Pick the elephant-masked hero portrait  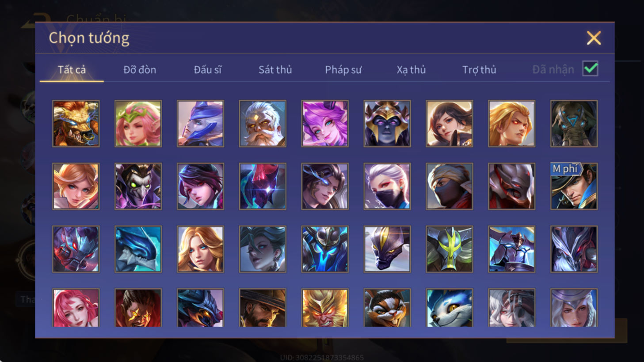pyautogui.click(x=574, y=124)
